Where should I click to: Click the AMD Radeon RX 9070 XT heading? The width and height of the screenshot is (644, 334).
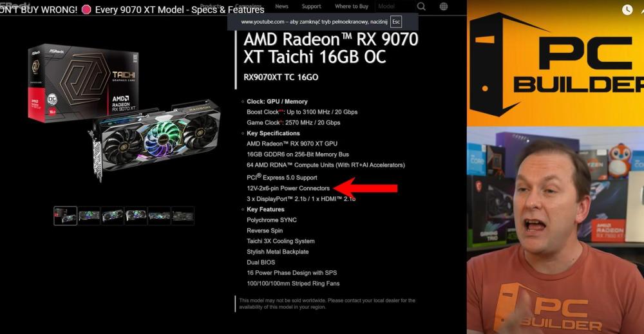pyautogui.click(x=330, y=48)
